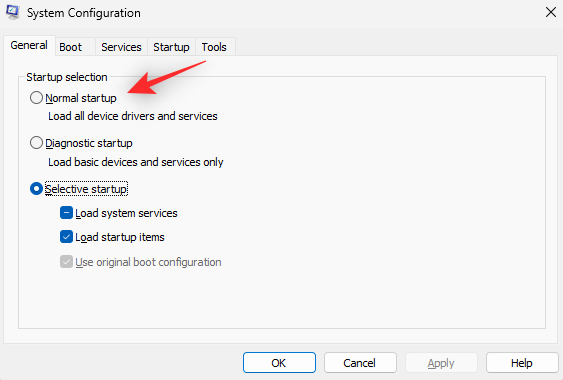Open the Boot tab
The width and height of the screenshot is (563, 380).
pos(71,47)
